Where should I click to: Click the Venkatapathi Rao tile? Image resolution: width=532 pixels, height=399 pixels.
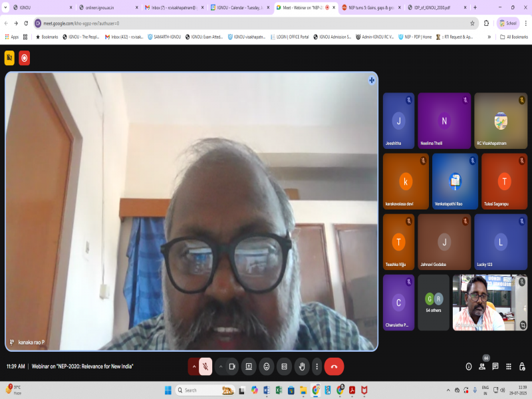(455, 181)
